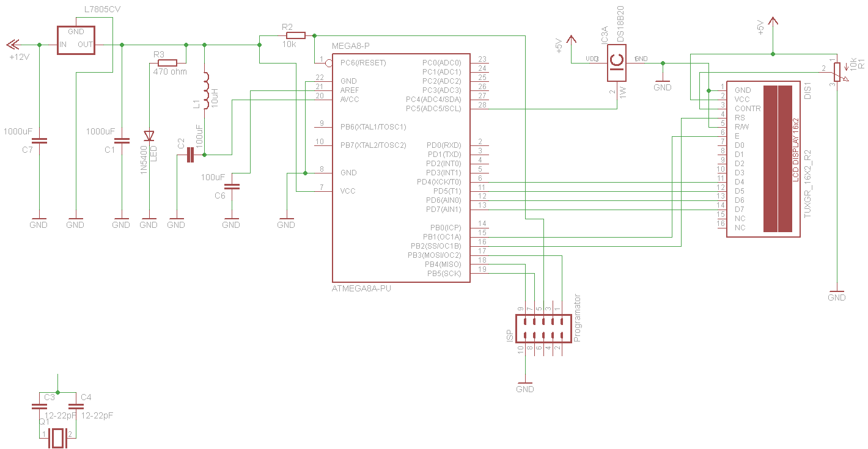
Task: Click the C6 capacitor symbol
Action: coord(232,186)
